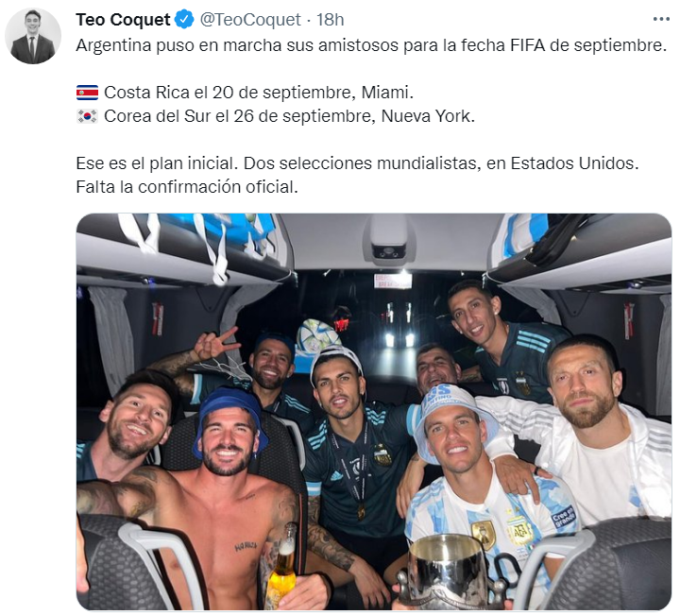Open Teo Coquet's profile avatar picture
The width and height of the screenshot is (680, 616).
[x=33, y=36]
